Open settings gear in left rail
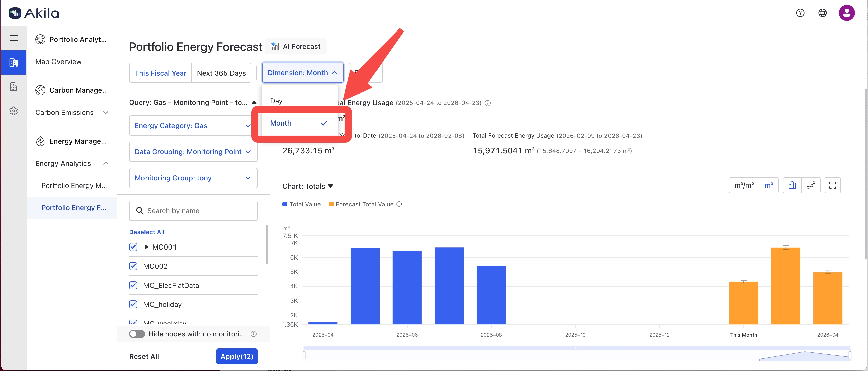 coord(13,111)
